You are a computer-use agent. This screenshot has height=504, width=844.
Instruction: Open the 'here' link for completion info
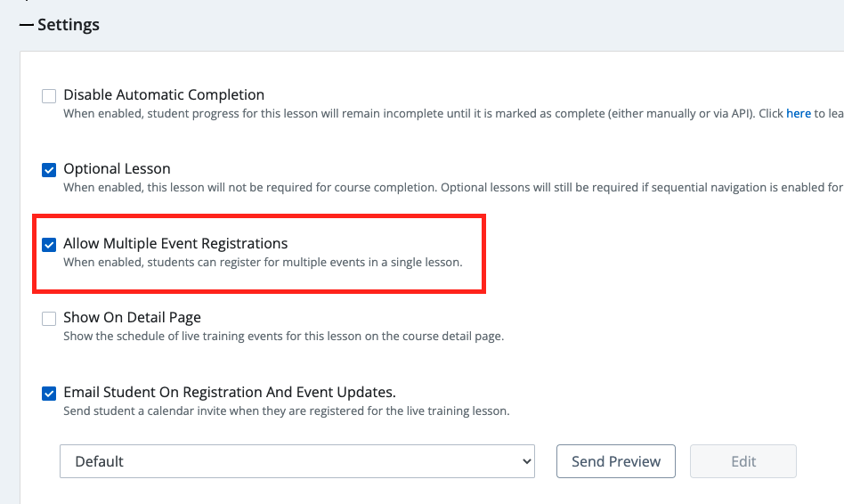tap(798, 114)
